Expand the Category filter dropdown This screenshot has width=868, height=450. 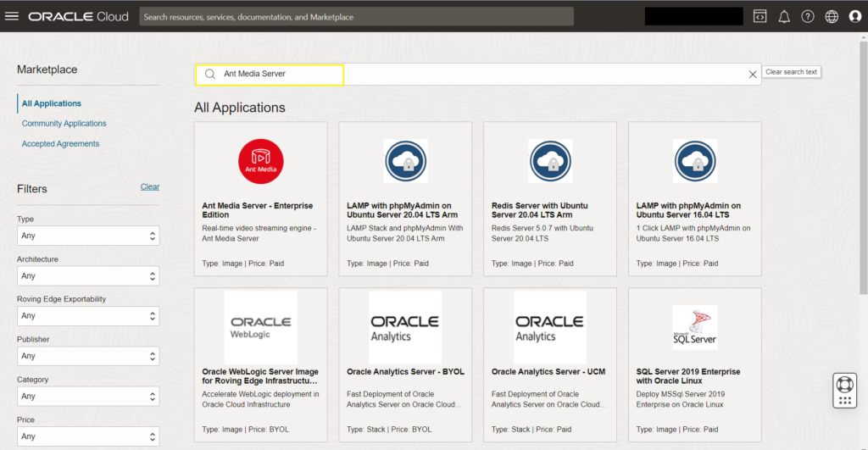pyautogui.click(x=88, y=397)
